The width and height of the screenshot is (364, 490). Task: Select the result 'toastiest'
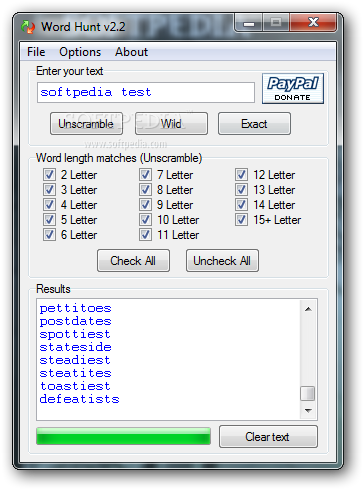click(x=75, y=387)
